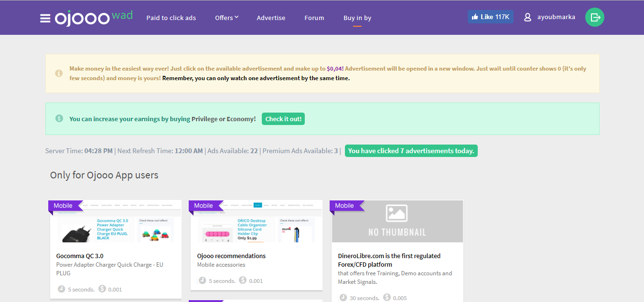Viewport: 644px width, 302px height.
Task: Expand the Offers dropdown menu
Action: 226,18
